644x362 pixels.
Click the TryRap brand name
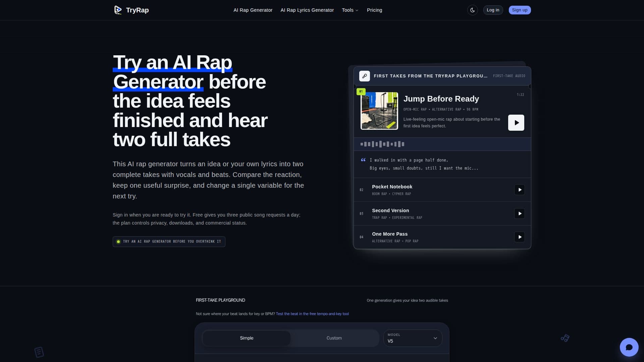tap(137, 10)
